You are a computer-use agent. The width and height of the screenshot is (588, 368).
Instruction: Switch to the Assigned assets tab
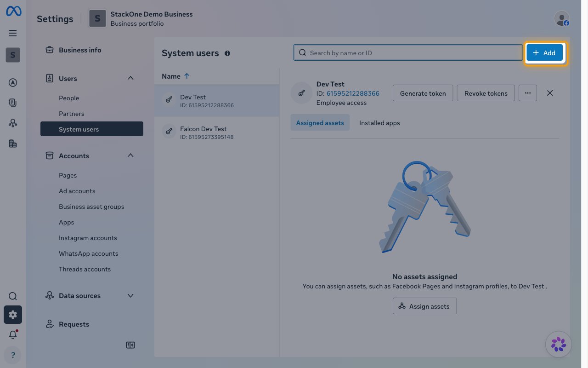tap(320, 123)
